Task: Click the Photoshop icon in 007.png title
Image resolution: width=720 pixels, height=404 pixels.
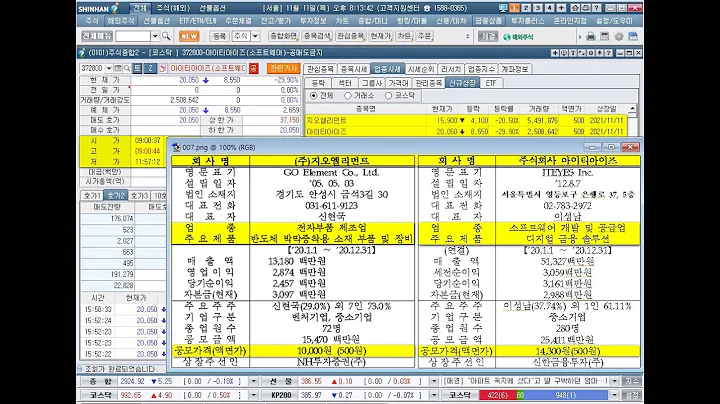Action: 176,147
